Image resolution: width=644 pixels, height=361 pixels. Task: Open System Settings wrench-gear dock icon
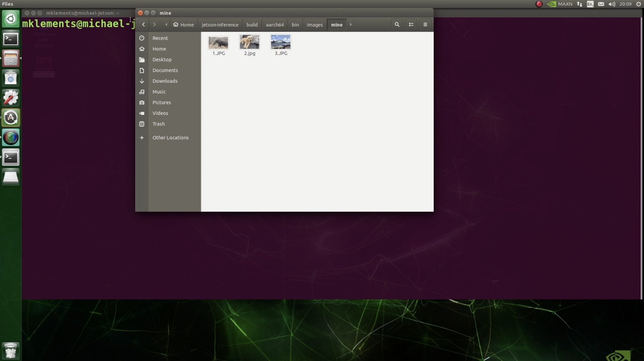pos(11,98)
